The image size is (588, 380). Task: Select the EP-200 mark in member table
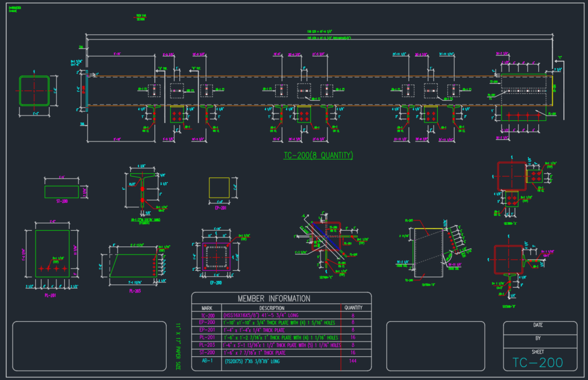point(207,322)
